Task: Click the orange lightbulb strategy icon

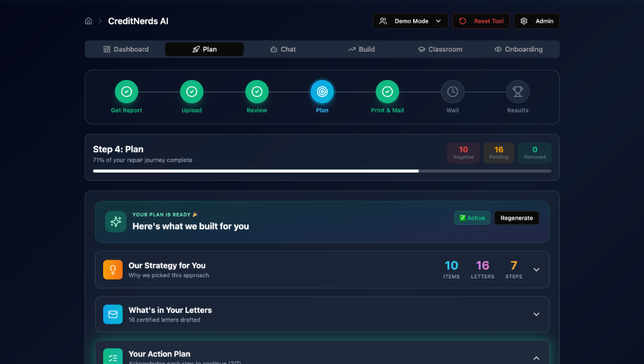Action: coord(113,270)
